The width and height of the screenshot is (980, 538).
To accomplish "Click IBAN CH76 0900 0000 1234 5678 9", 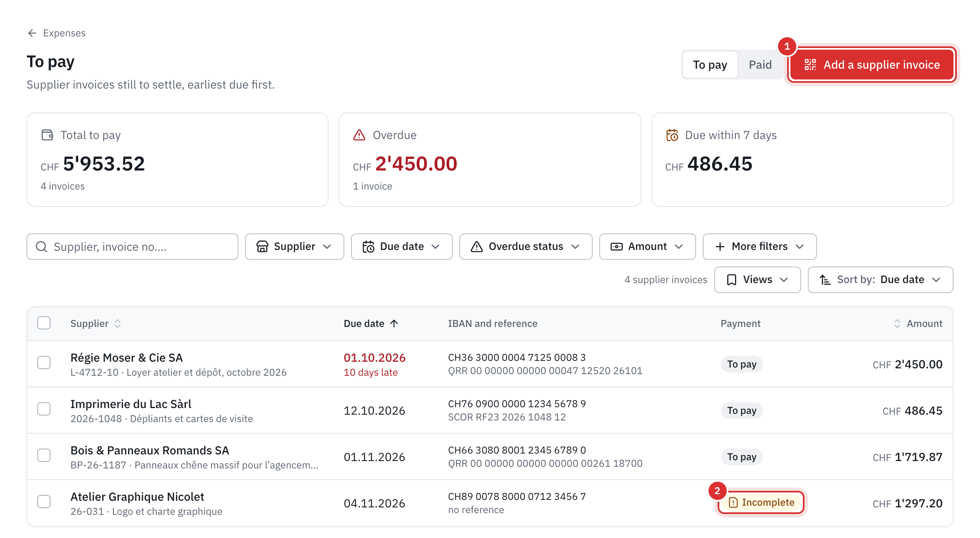I will pyautogui.click(x=517, y=403).
